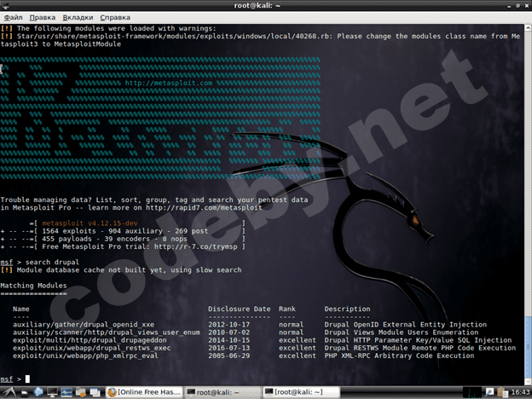Click exploit/unix/webapp/drupal_restws_exec module name
The image size is (532, 399).
click(x=91, y=348)
